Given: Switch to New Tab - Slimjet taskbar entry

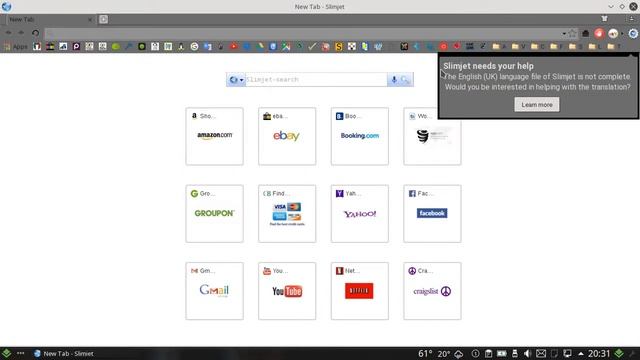Looking at the screenshot, I should [64, 353].
